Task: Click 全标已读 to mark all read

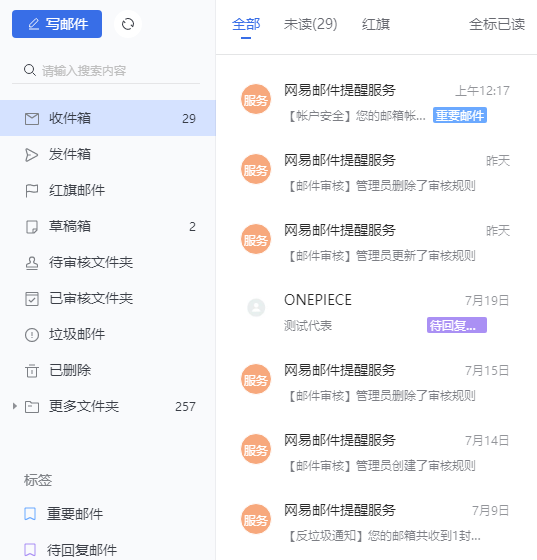Action: coord(497,24)
